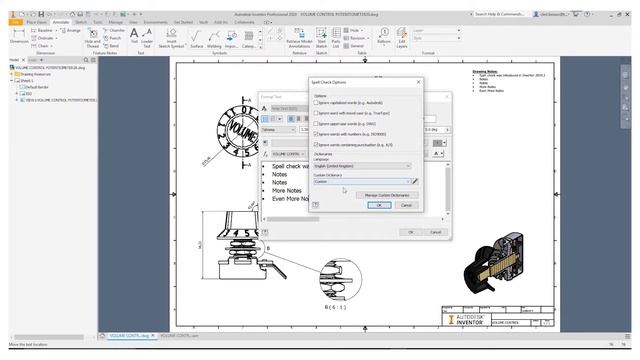Toggle Ignore words with mixed case checkbox
640x360 pixels.
point(316,113)
